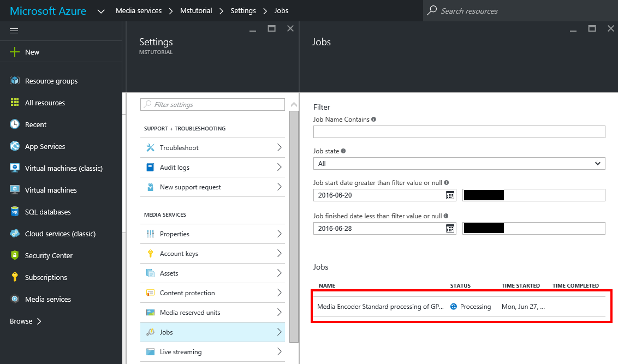Click the App Services globe icon
The height and width of the screenshot is (364, 618).
tap(15, 146)
